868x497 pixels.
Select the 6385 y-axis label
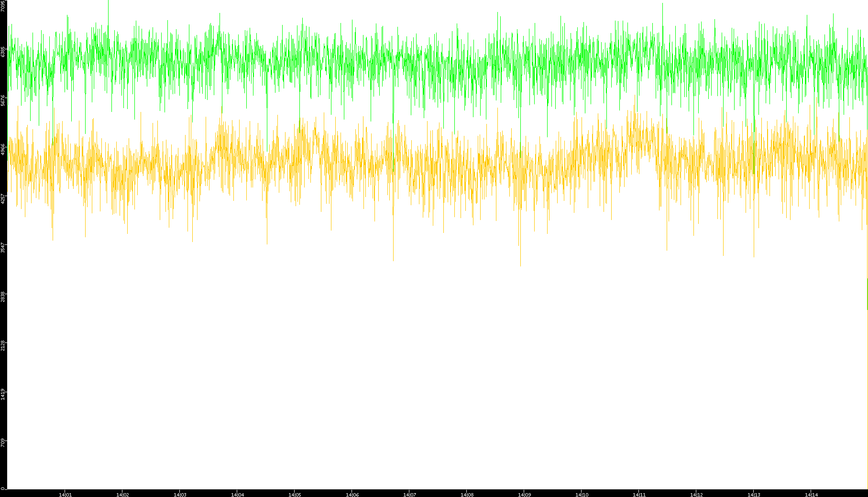[3, 52]
